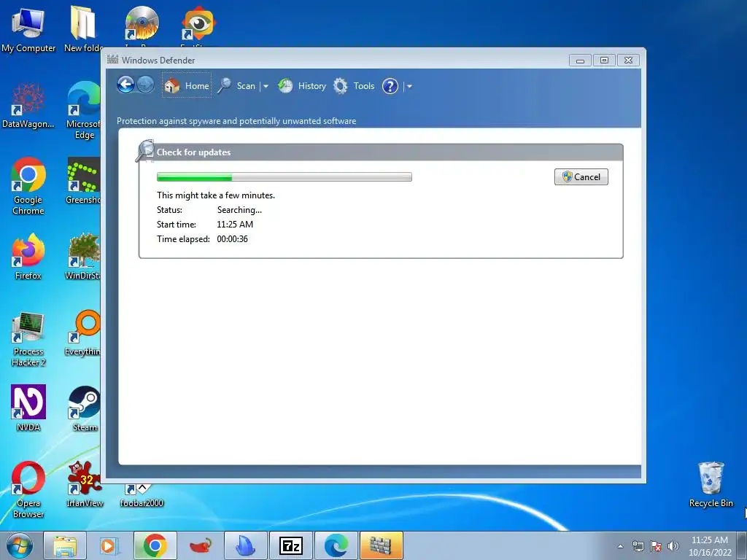This screenshot has width=747, height=560.
Task: Open Windows Media Player from the taskbar
Action: [x=109, y=545]
